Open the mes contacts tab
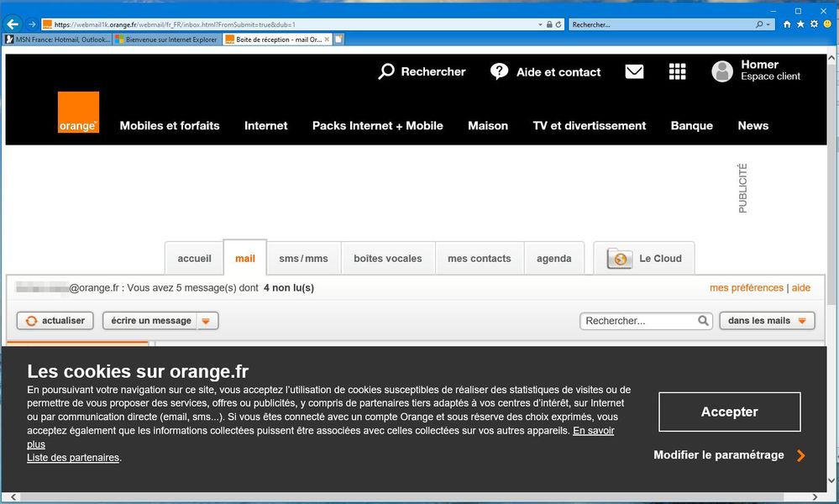The height and width of the screenshot is (504, 839). (x=479, y=259)
